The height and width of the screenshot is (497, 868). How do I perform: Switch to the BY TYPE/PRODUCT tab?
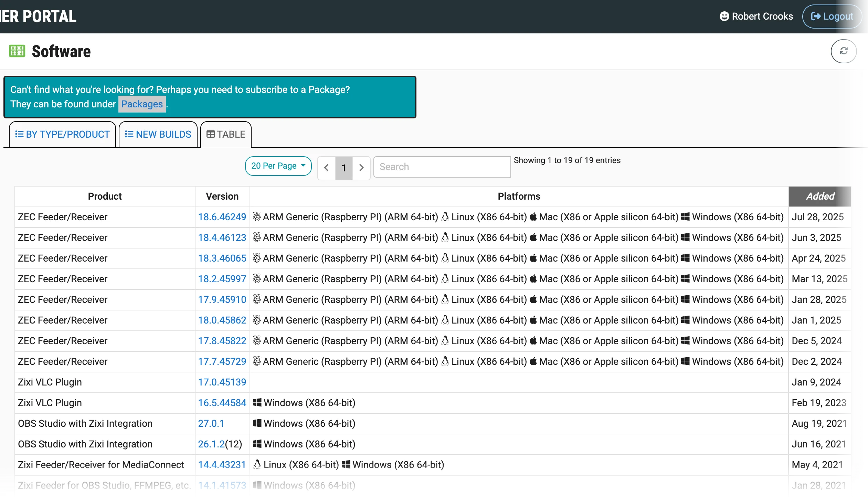tap(62, 134)
